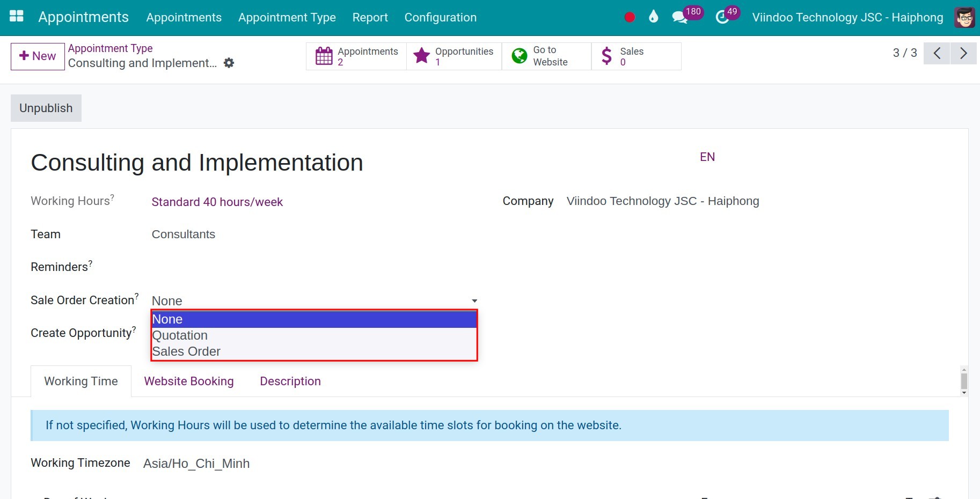980x499 pixels.
Task: Switch to the Working Time tab
Action: (x=81, y=381)
